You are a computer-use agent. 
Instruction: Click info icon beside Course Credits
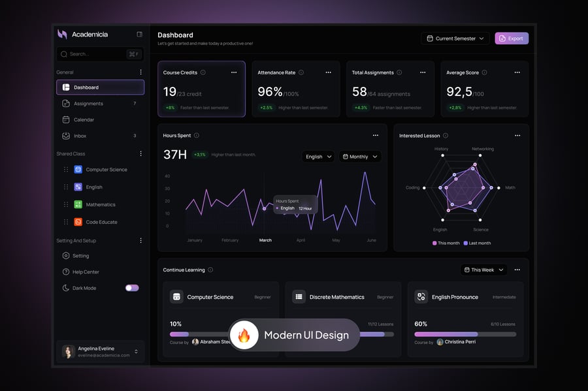click(x=203, y=72)
